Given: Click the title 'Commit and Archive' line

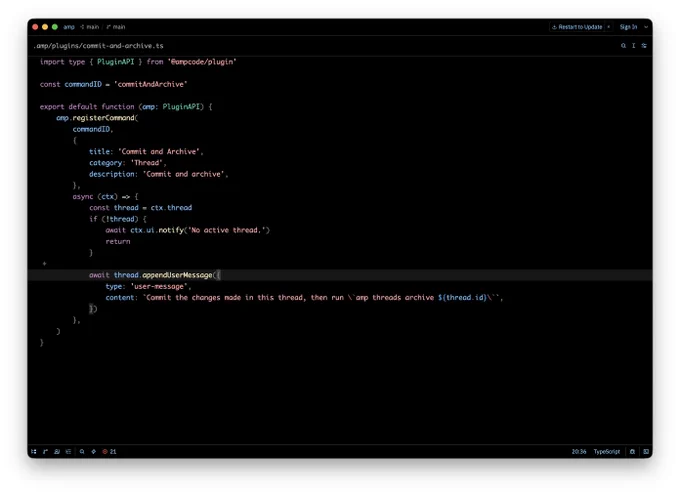Looking at the screenshot, I should (x=146, y=151).
